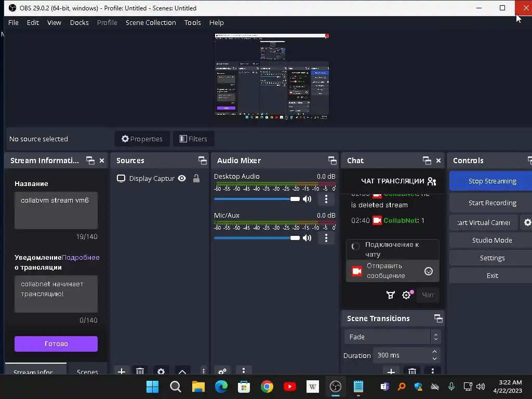Viewport: 532px width, 399px height.
Task: Mute Desktop Audio speaker icon
Action: click(x=307, y=199)
